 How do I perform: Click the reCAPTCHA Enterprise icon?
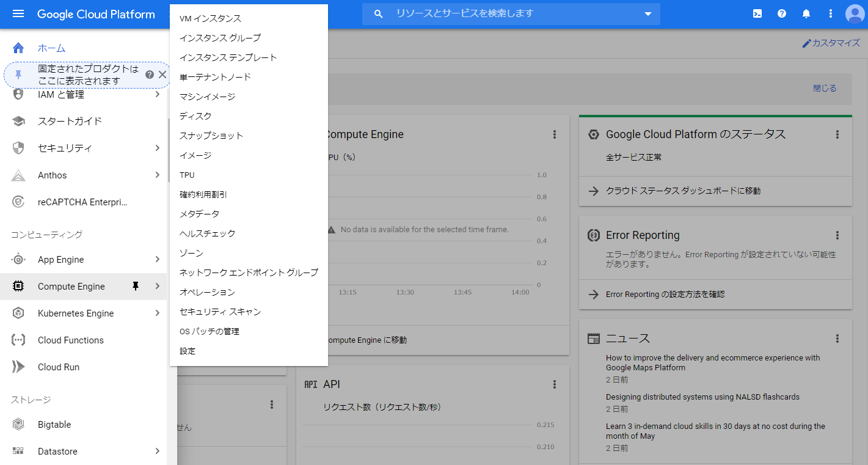tap(18, 202)
